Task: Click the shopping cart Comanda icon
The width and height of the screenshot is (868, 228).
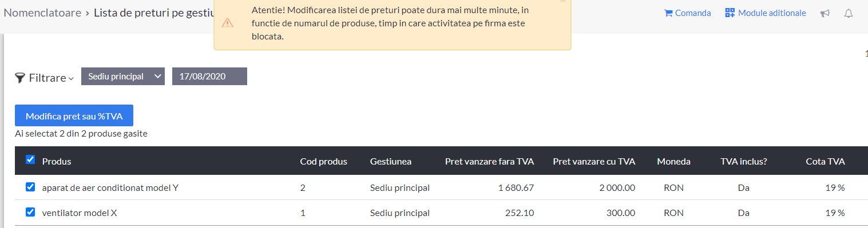Action: tap(668, 13)
